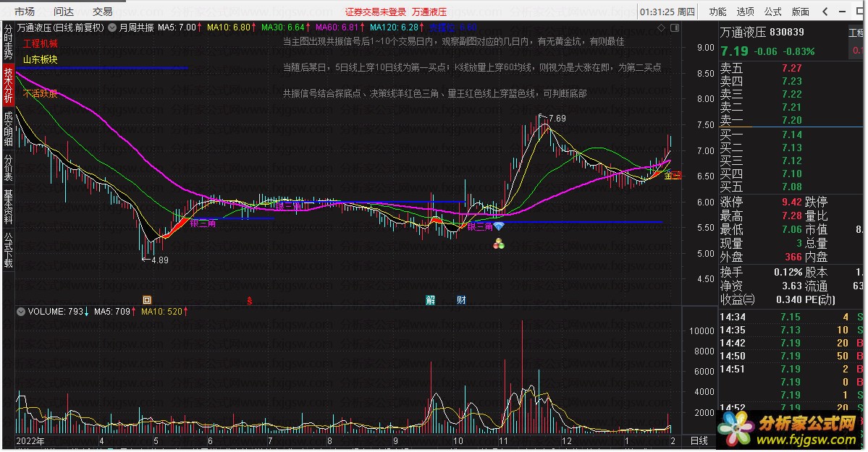Click the orange 回 marker icon on chart
Image resolution: width=868 pixels, height=452 pixels.
[x=147, y=300]
